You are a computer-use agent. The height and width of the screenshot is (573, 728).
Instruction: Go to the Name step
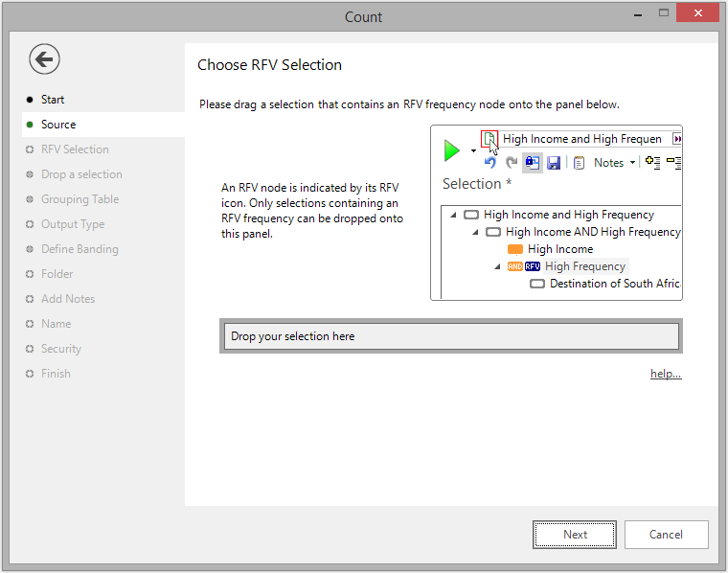tap(56, 324)
